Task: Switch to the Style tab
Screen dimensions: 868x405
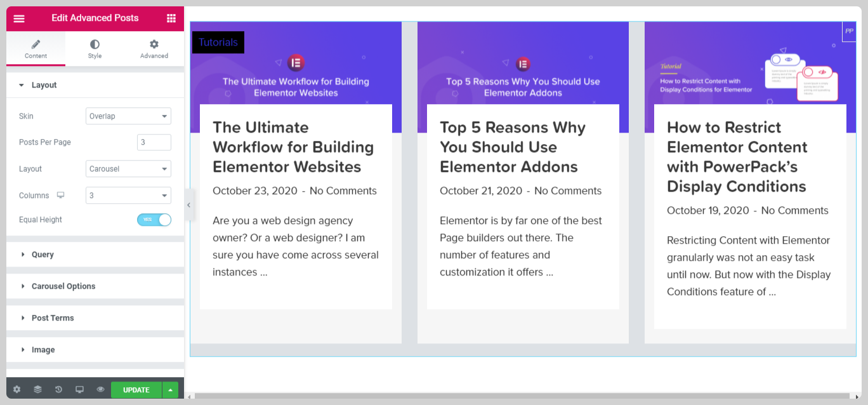Action: [x=94, y=48]
